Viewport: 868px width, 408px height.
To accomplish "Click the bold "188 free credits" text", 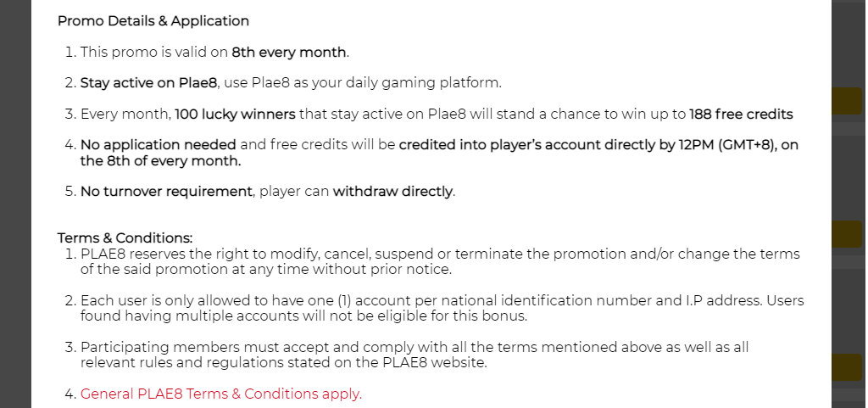I will [741, 114].
